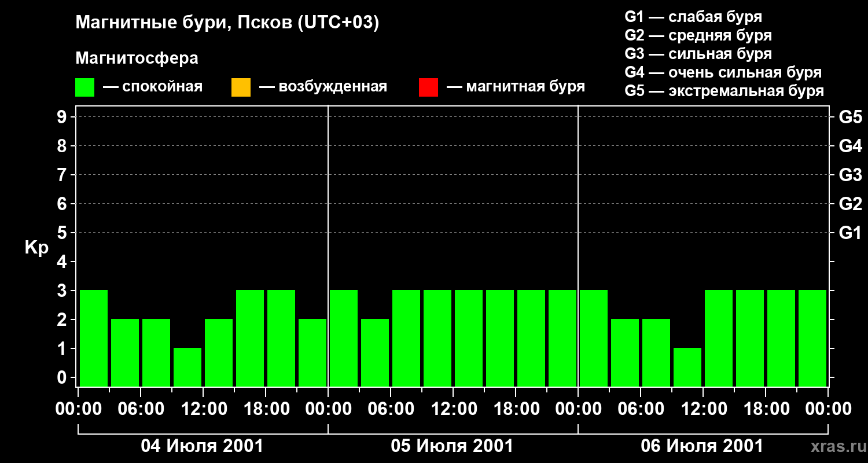Click the last bar of 05 July (21:00–00:00)
868x463 pixels.
point(562,338)
